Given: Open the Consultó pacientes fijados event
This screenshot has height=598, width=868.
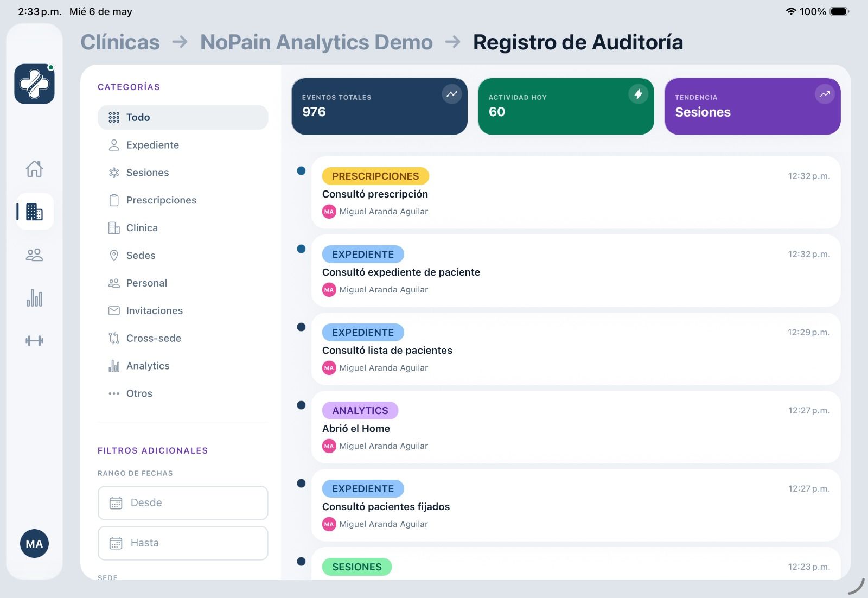Looking at the screenshot, I should [x=576, y=505].
